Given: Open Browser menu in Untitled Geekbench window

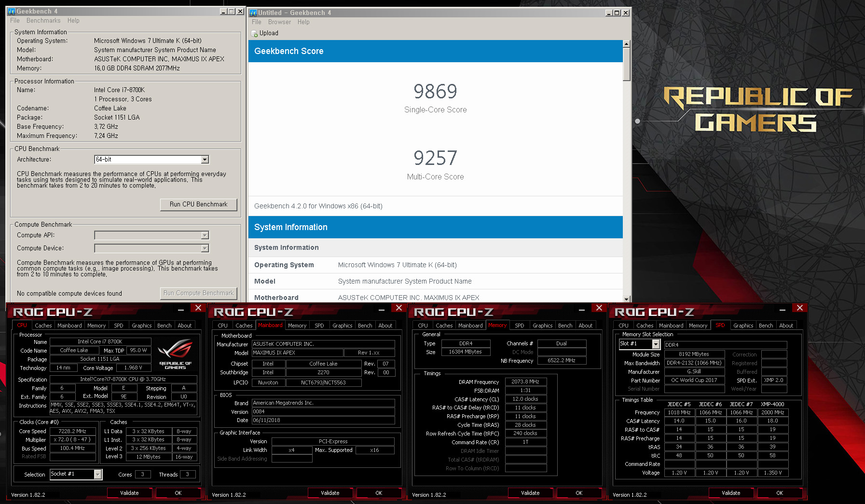Looking at the screenshot, I should [279, 22].
